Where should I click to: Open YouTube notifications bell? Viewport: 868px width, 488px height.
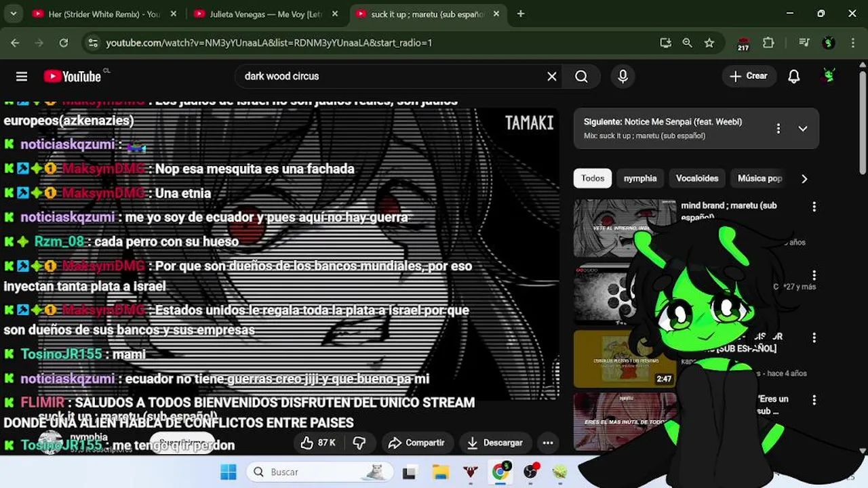[794, 77]
